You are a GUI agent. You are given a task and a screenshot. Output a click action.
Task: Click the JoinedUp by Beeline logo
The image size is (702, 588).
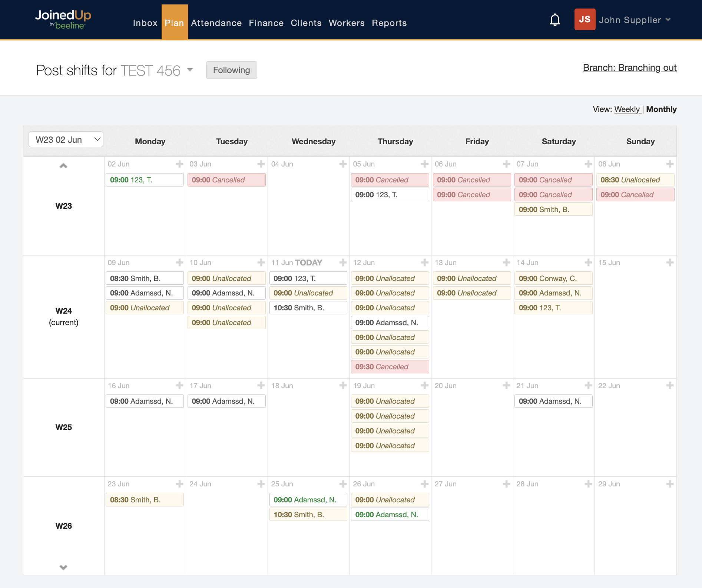pyautogui.click(x=63, y=19)
